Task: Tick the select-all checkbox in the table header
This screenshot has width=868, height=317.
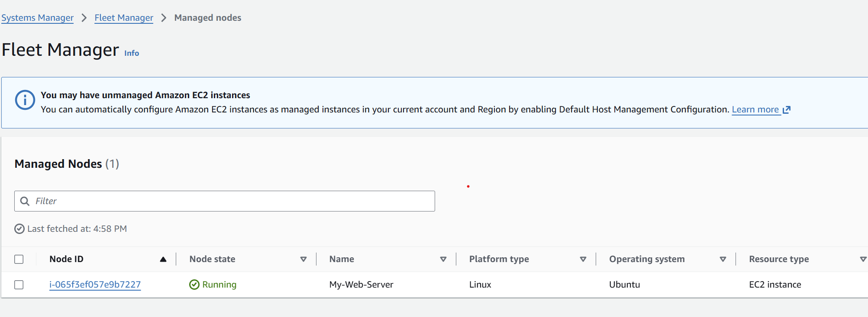Action: (x=19, y=259)
